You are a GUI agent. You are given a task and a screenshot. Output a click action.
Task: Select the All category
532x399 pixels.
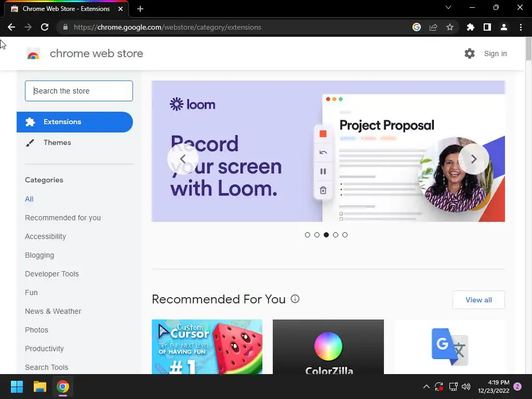point(29,199)
